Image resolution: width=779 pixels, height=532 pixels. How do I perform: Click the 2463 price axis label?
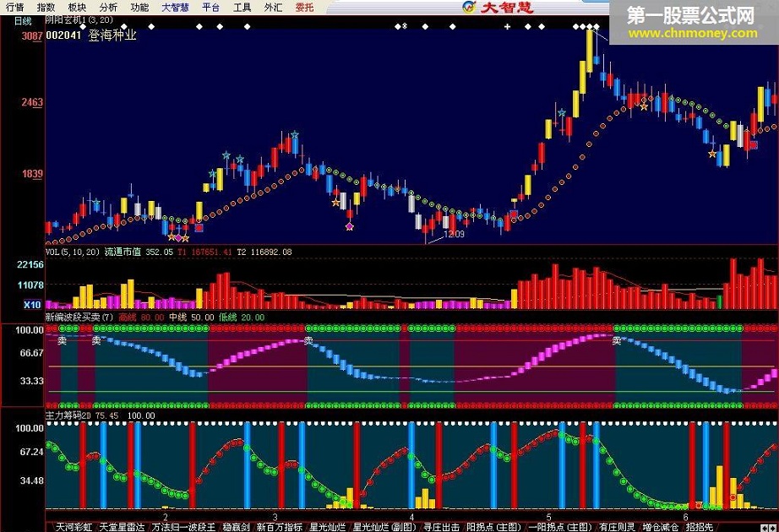pos(32,102)
